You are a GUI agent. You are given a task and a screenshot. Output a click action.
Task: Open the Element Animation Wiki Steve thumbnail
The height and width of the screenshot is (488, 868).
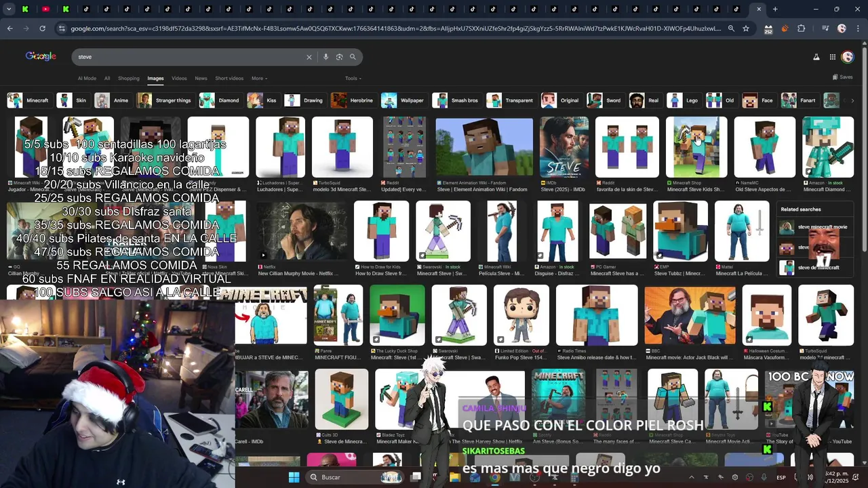[x=484, y=148]
